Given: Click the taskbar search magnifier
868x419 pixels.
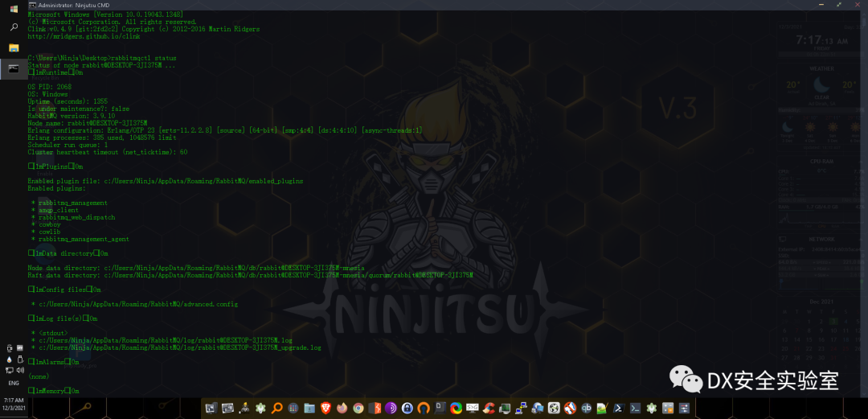Looking at the screenshot, I should pyautogui.click(x=14, y=27).
